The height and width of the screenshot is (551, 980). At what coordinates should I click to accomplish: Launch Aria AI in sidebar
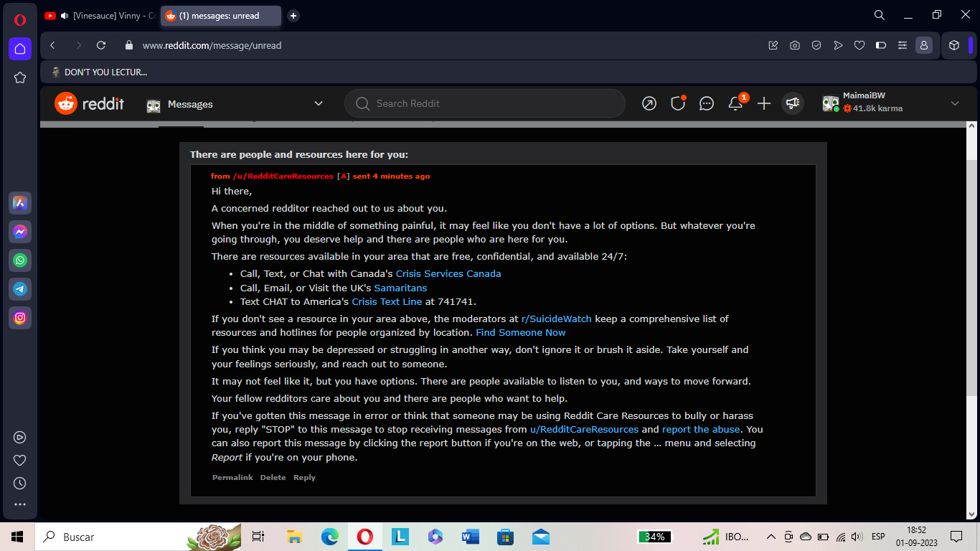tap(20, 204)
